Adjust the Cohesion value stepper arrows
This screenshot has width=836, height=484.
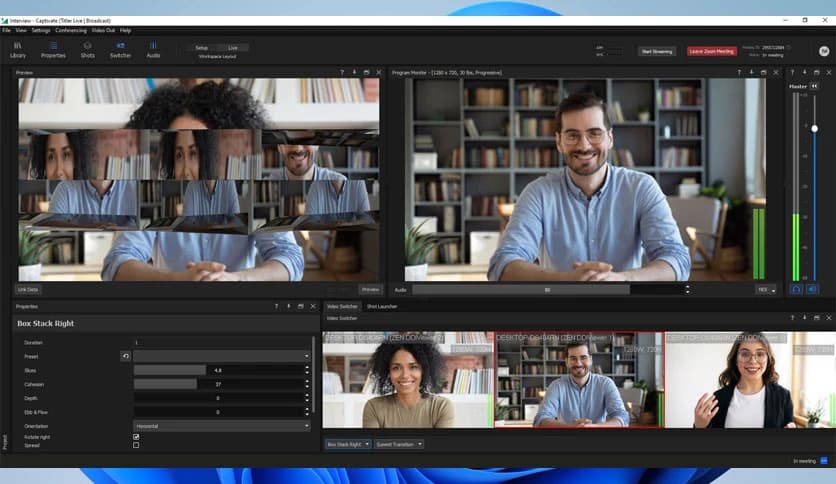click(307, 384)
